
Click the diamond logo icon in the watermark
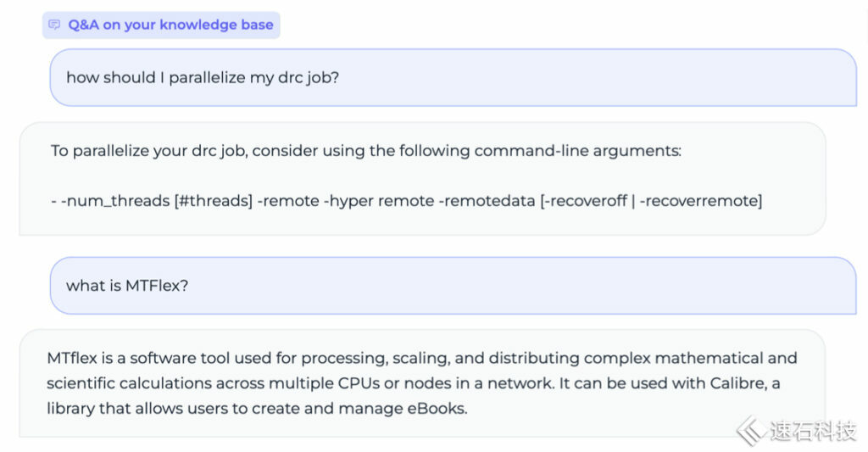point(749,431)
